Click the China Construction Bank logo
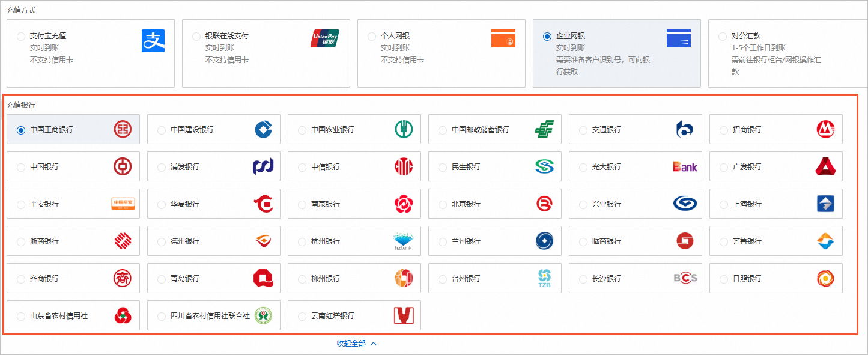Viewport: 868px width, 355px height. [263, 130]
